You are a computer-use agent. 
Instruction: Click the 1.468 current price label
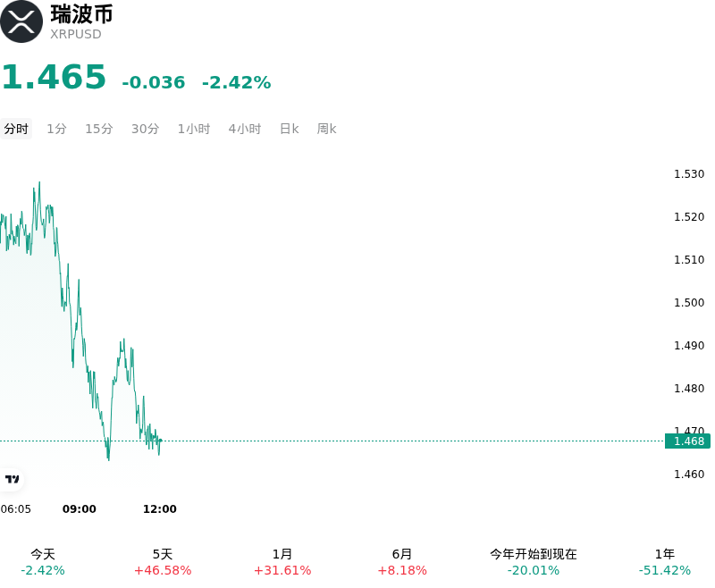(x=687, y=441)
